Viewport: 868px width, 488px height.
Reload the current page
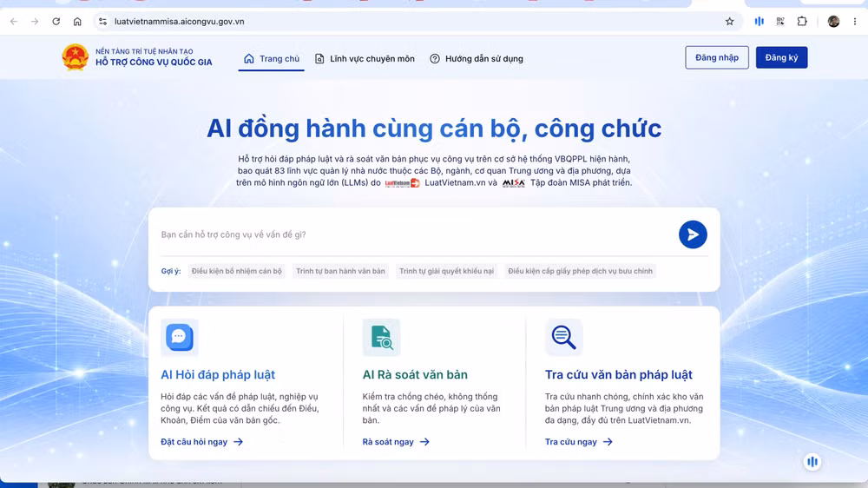56,22
